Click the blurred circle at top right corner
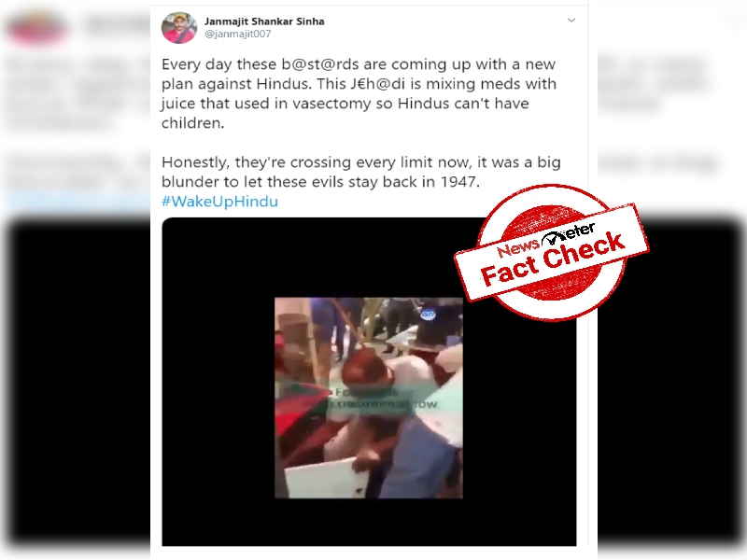The width and height of the screenshot is (747, 560). pyautogui.click(x=736, y=20)
